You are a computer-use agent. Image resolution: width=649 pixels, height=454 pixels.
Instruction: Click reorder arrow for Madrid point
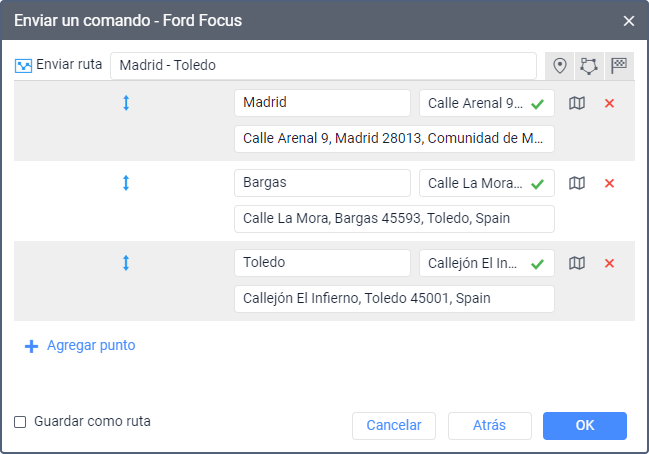point(126,103)
